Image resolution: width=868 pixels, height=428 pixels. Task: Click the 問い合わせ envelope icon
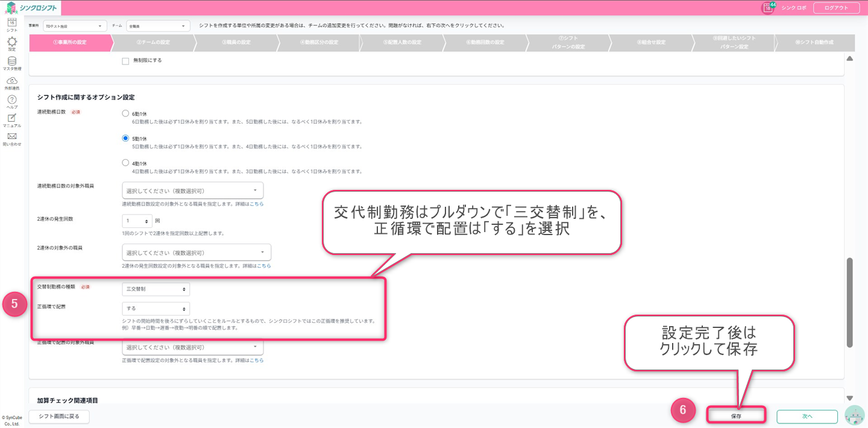pos(11,137)
